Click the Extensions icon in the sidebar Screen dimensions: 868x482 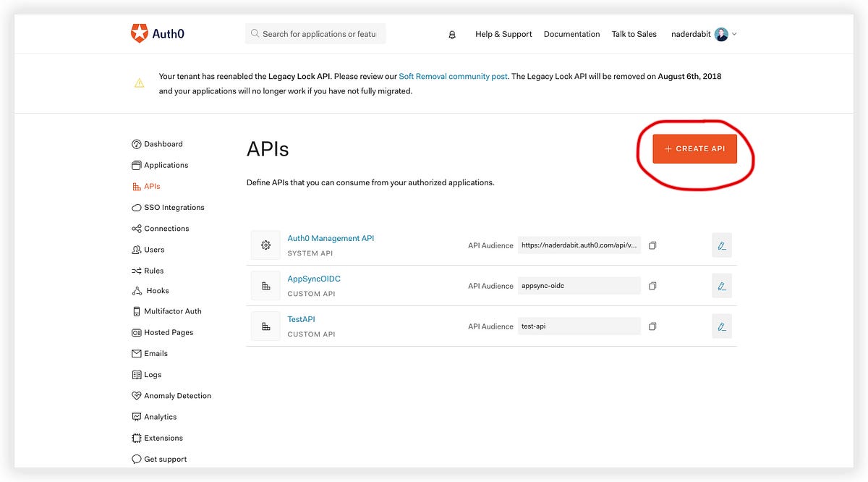tap(135, 437)
